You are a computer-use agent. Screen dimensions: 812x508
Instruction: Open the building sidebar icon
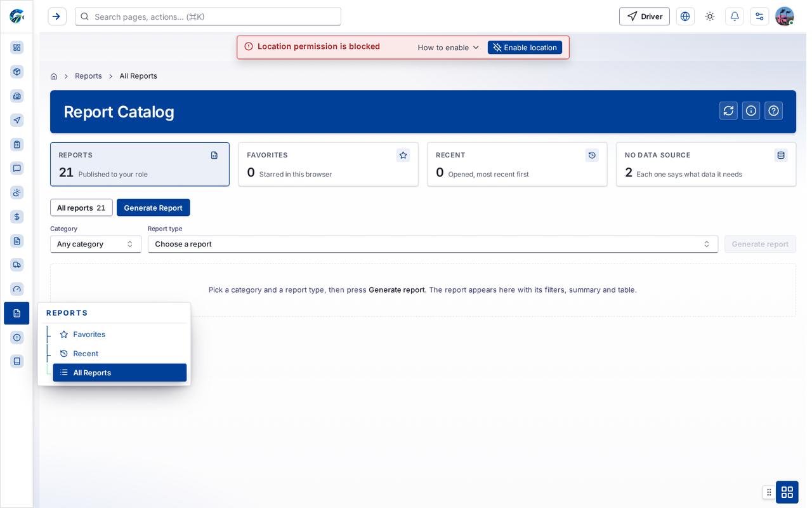click(17, 96)
